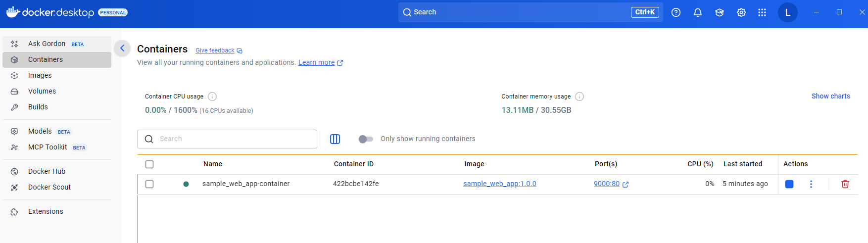868x243 pixels.
Task: Open Settings gear icon
Action: coord(741,12)
